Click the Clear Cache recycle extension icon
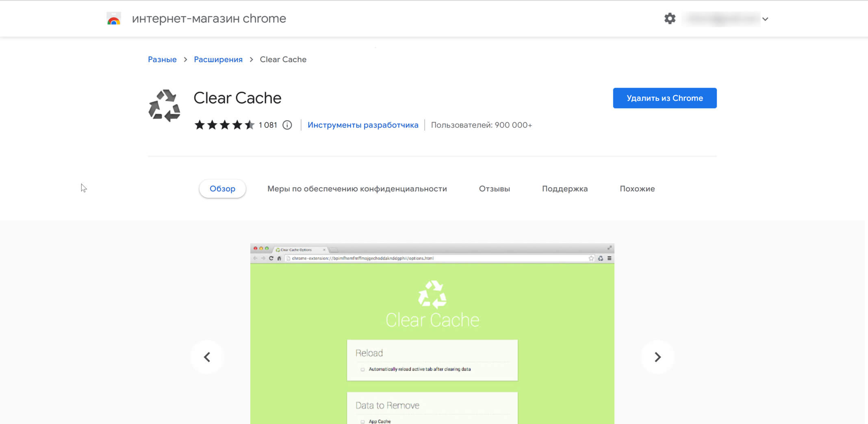 [164, 106]
